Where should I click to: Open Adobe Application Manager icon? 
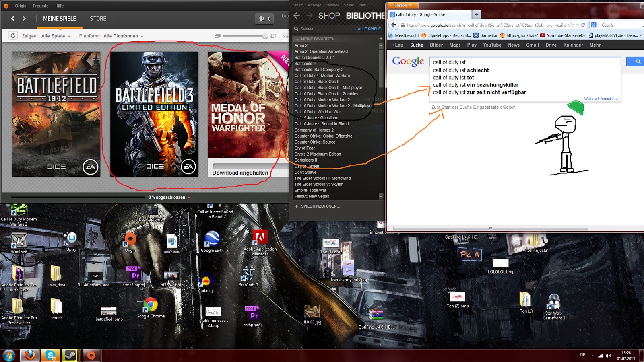260,243
